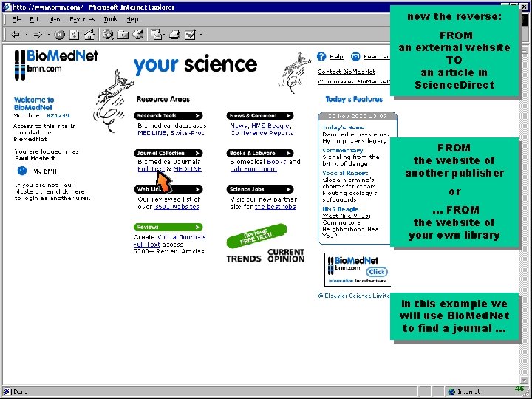Refresh the page with Refresh icon
The width and height of the screenshot is (532, 399).
coord(75,35)
